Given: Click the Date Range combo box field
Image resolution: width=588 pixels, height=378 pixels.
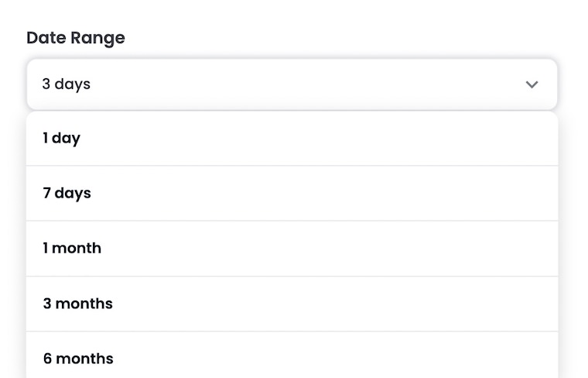Looking at the screenshot, I should tap(292, 84).
